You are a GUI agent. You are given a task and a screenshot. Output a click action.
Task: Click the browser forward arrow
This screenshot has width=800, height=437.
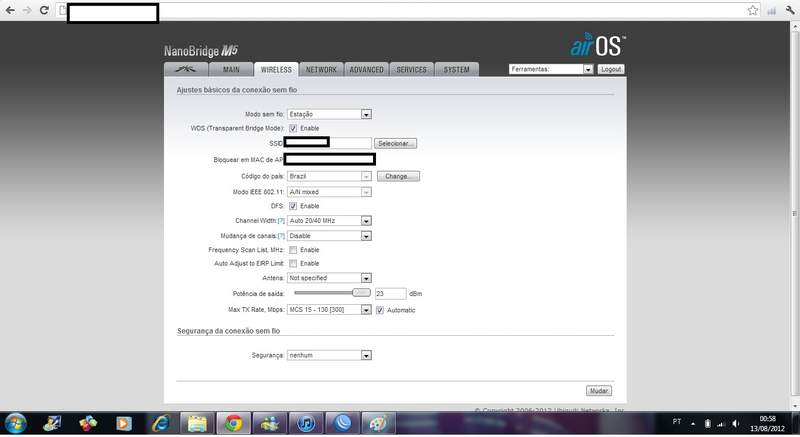pyautogui.click(x=27, y=10)
